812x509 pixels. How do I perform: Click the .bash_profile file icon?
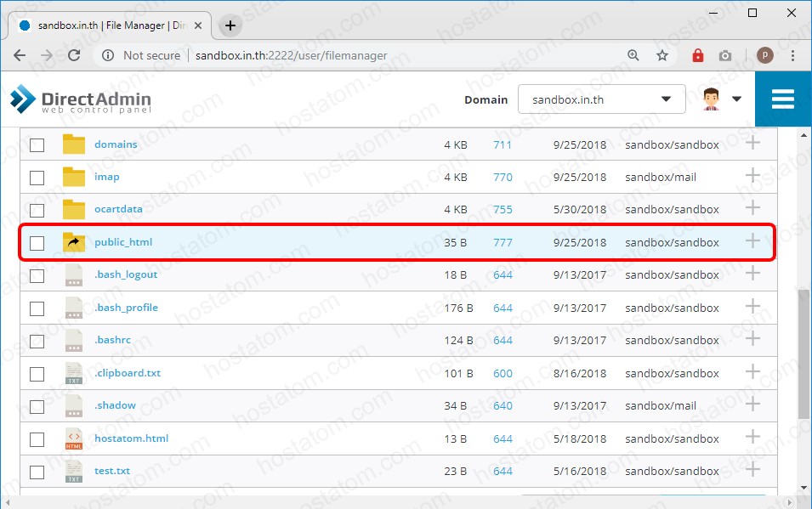point(73,308)
